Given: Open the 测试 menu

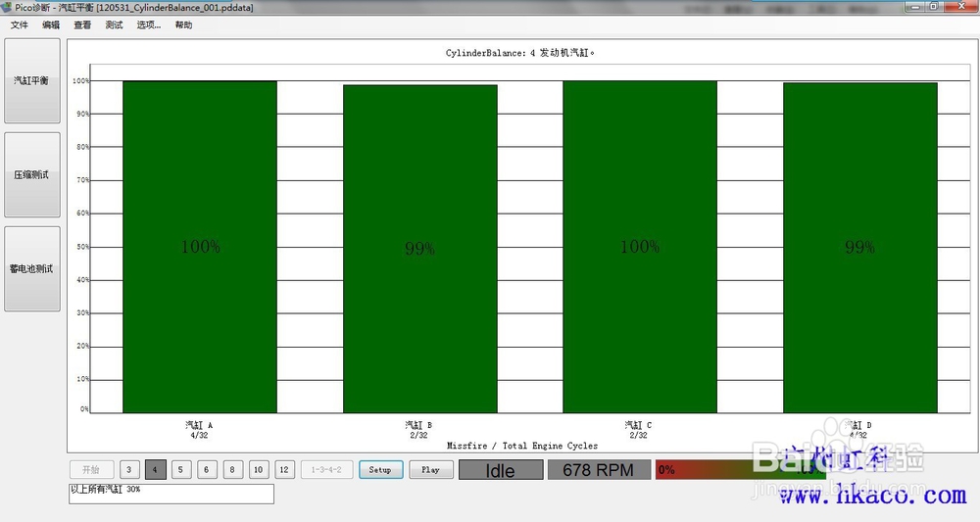Looking at the screenshot, I should tap(114, 25).
